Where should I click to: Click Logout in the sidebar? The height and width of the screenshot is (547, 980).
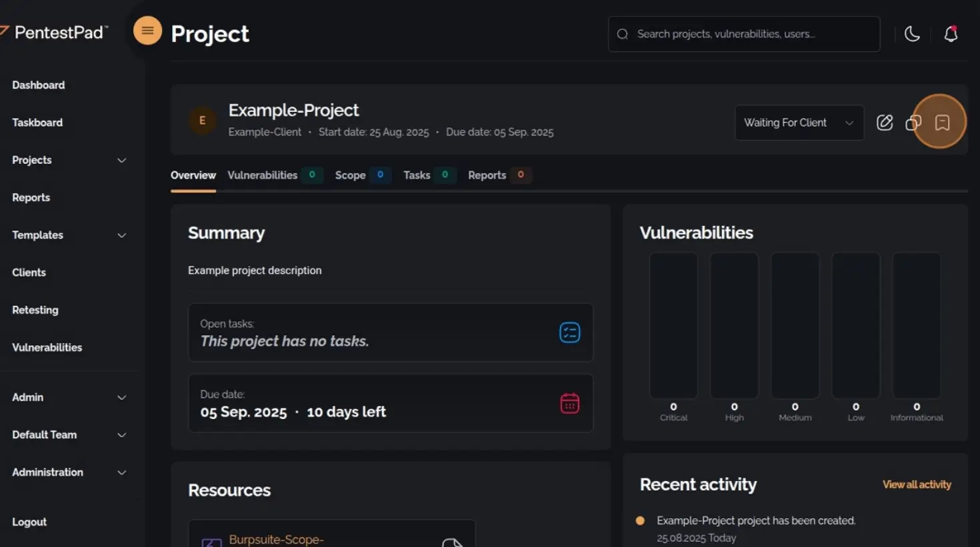click(x=29, y=522)
